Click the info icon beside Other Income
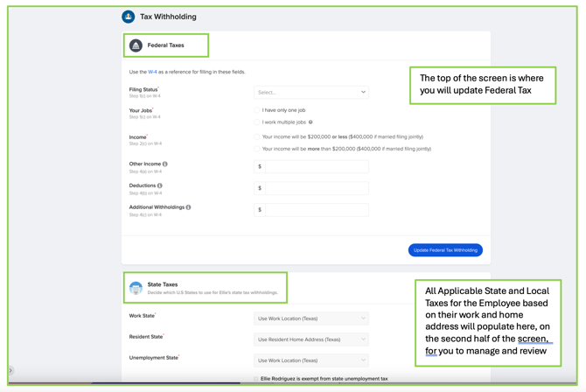The height and width of the screenshot is (392, 586). click(x=165, y=164)
